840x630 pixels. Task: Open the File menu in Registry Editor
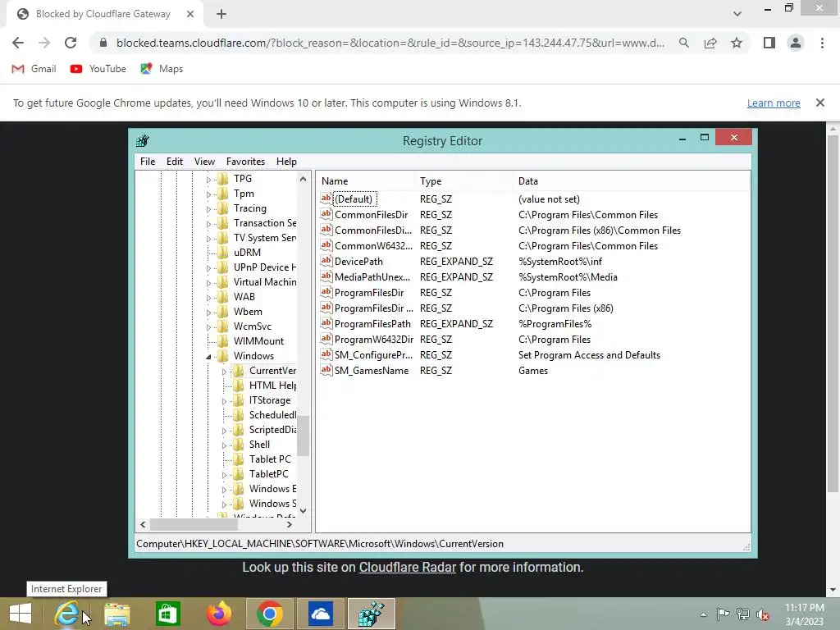[x=148, y=162]
